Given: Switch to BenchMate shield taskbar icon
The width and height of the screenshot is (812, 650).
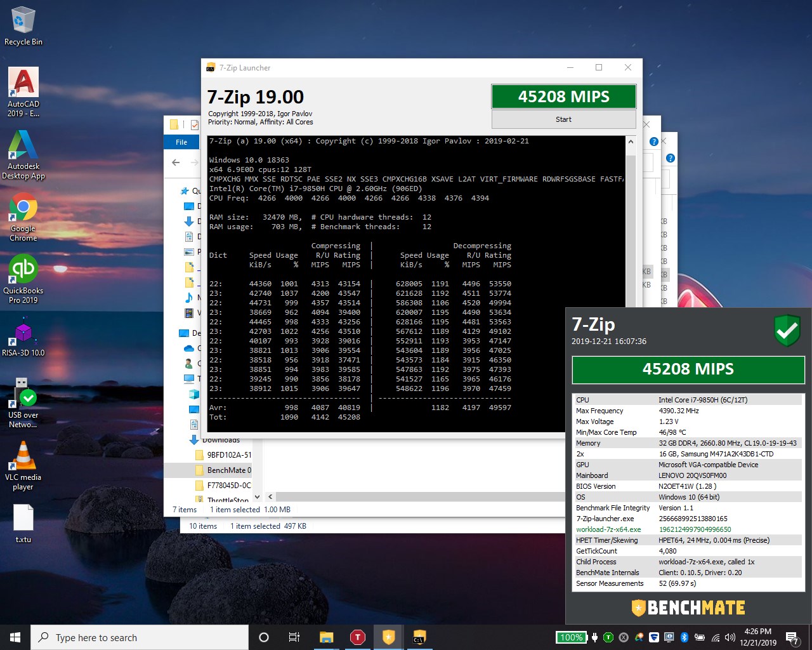Looking at the screenshot, I should point(389,637).
